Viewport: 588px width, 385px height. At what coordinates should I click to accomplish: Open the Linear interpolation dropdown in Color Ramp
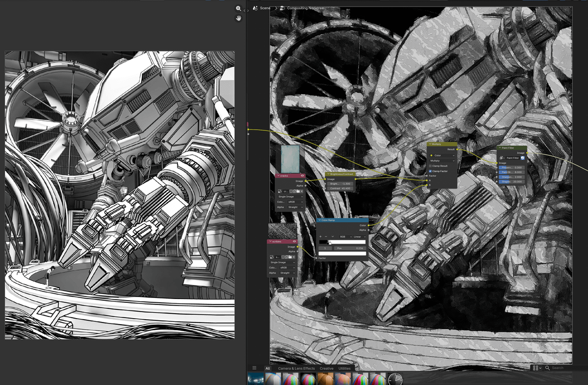pos(358,237)
